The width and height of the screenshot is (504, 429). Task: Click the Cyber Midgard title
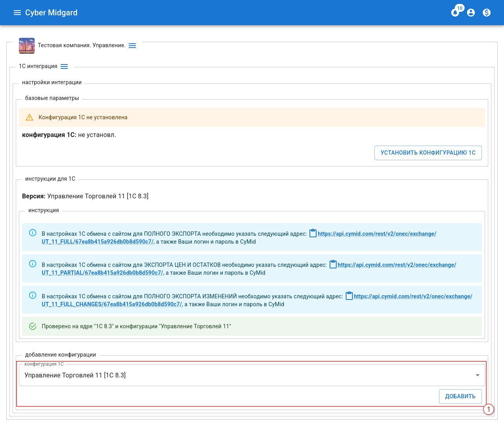pos(51,13)
